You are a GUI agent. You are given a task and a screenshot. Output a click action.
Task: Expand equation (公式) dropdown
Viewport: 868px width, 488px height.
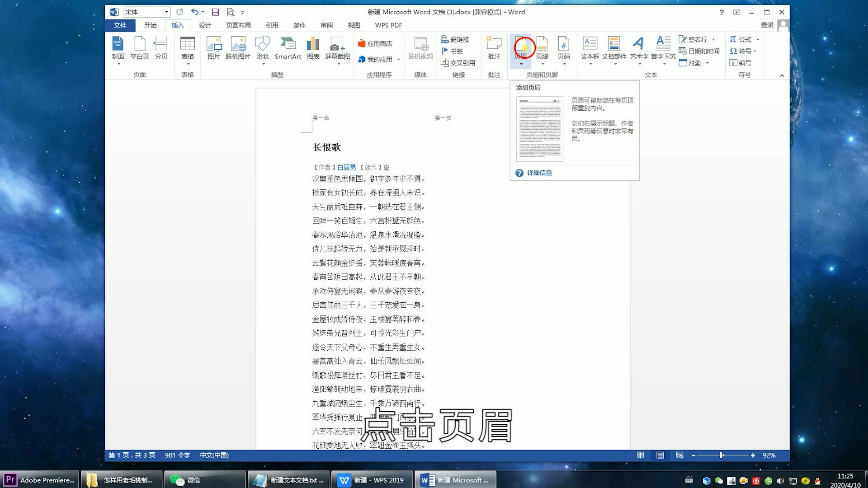tap(758, 39)
